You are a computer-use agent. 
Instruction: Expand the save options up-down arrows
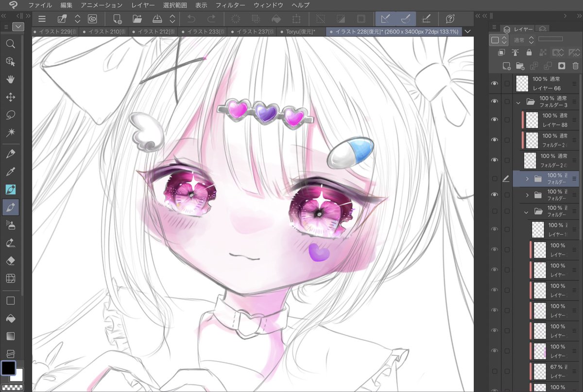coord(172,19)
